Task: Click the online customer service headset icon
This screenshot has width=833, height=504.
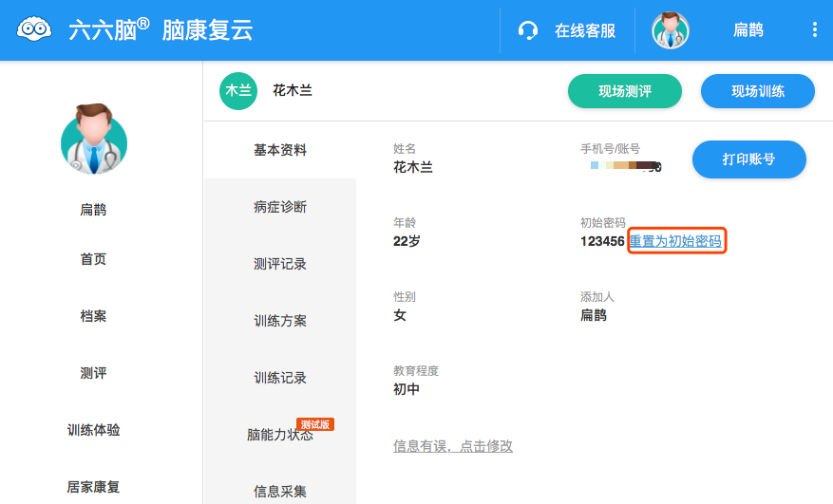Action: [528, 30]
